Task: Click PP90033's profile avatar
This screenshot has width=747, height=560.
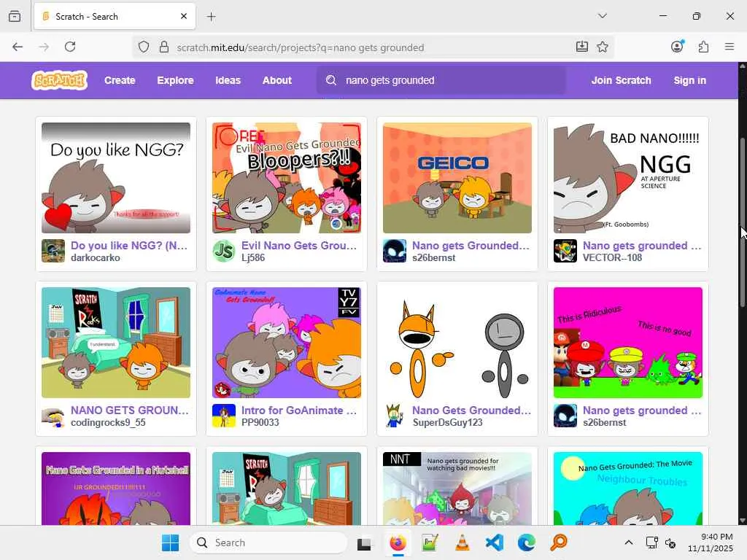Action: coord(224,416)
